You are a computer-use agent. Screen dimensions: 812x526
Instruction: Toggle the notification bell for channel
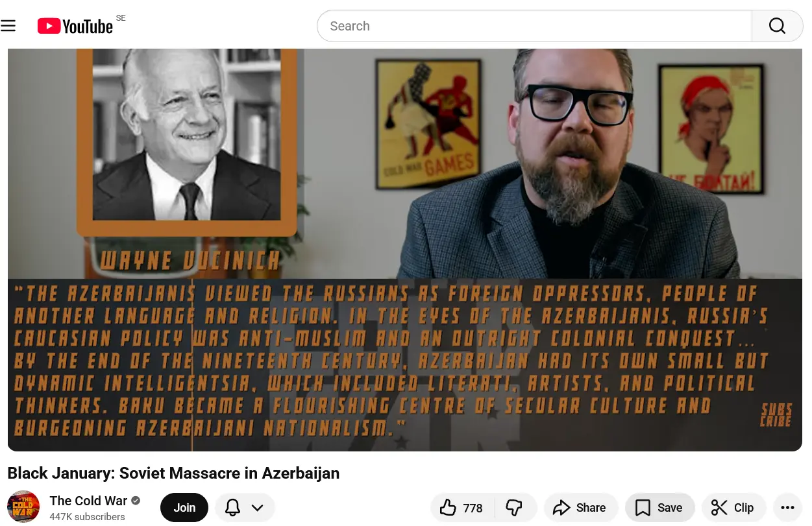coord(232,508)
